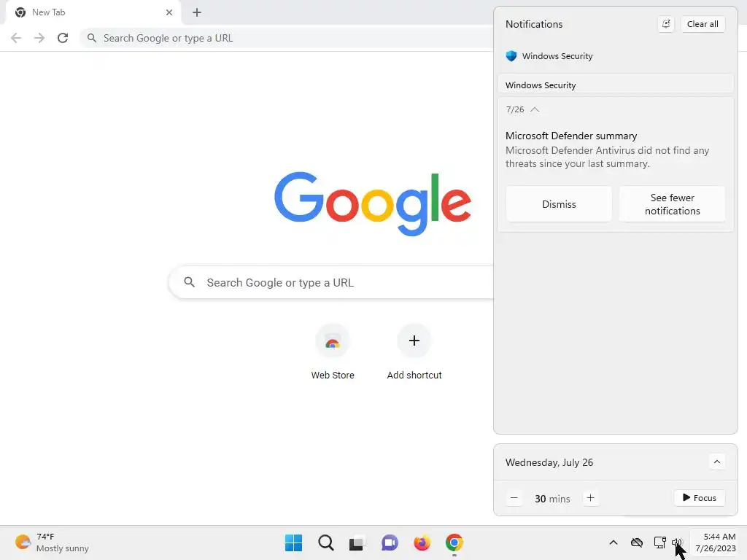Open the Web Store shortcut
This screenshot has width=747, height=560.
point(333,352)
